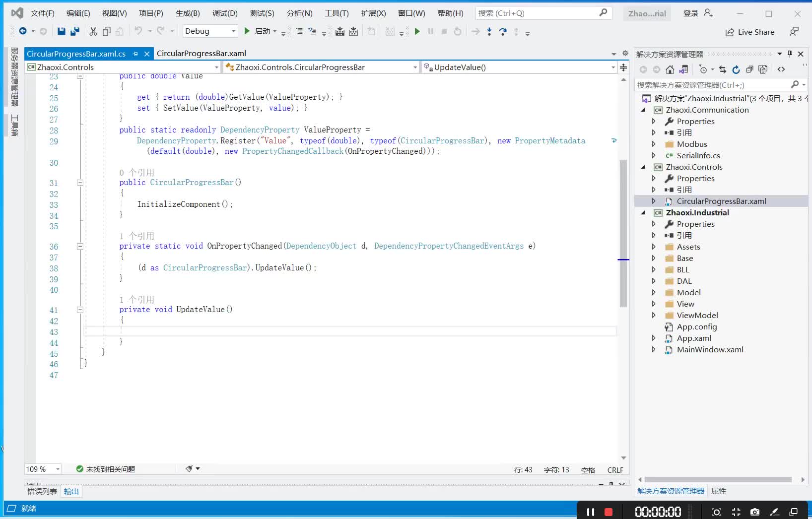Close the CircularProgressBar.xaml.cs tab
Screen dimensions: 812x519
[147, 54]
